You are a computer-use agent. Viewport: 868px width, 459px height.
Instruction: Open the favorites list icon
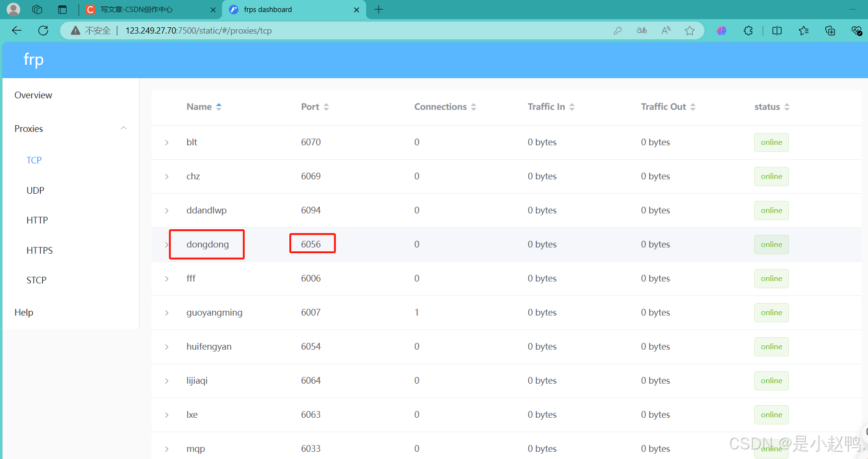click(x=804, y=31)
